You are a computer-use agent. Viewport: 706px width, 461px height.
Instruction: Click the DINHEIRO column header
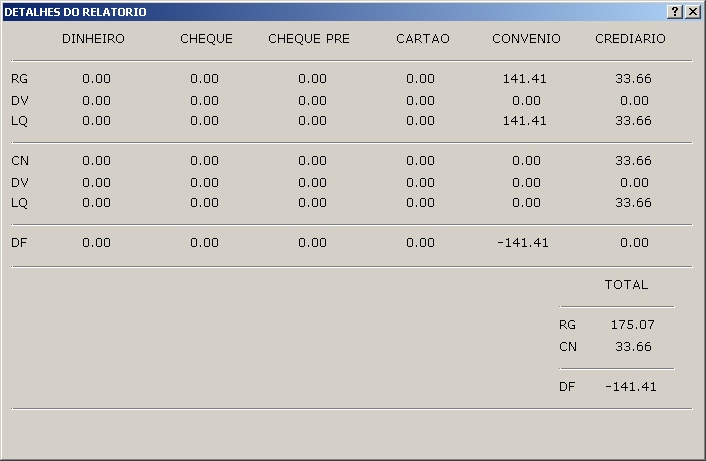93,39
